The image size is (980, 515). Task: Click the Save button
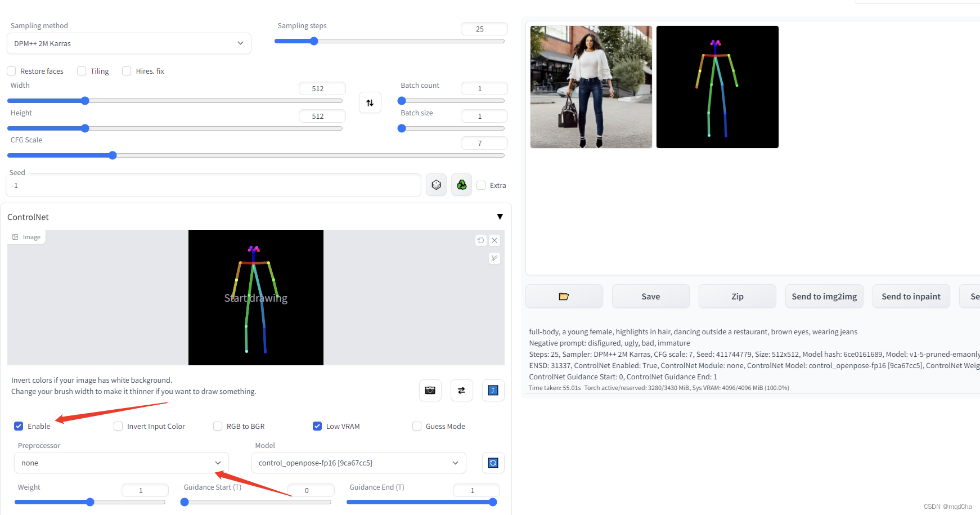[x=650, y=296]
